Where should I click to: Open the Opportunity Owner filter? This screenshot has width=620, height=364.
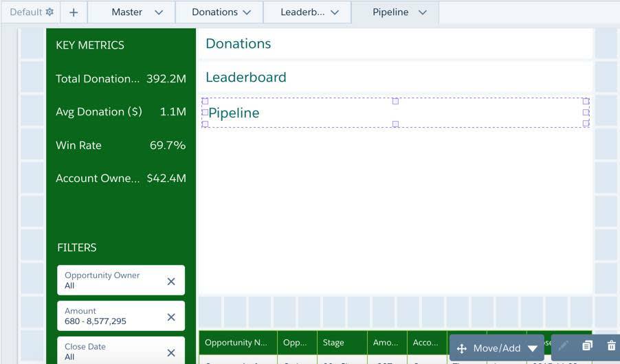point(121,280)
